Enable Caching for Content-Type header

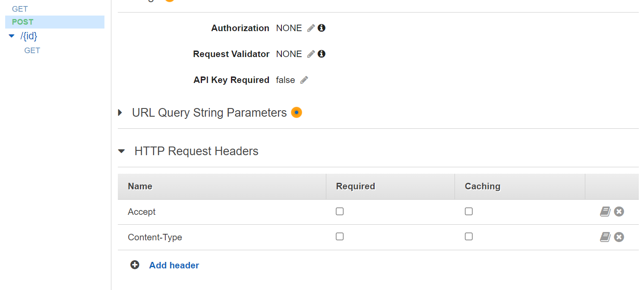(469, 236)
